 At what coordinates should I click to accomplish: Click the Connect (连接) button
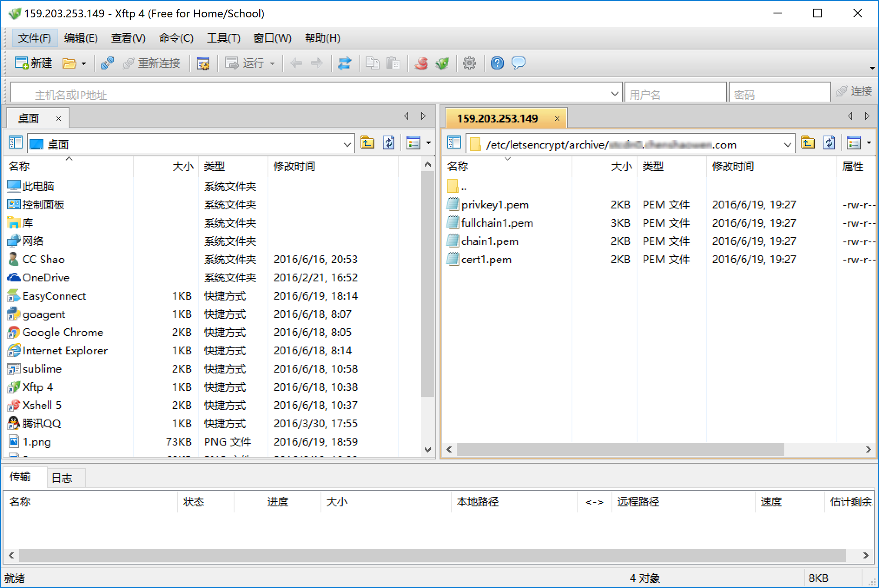pos(854,91)
